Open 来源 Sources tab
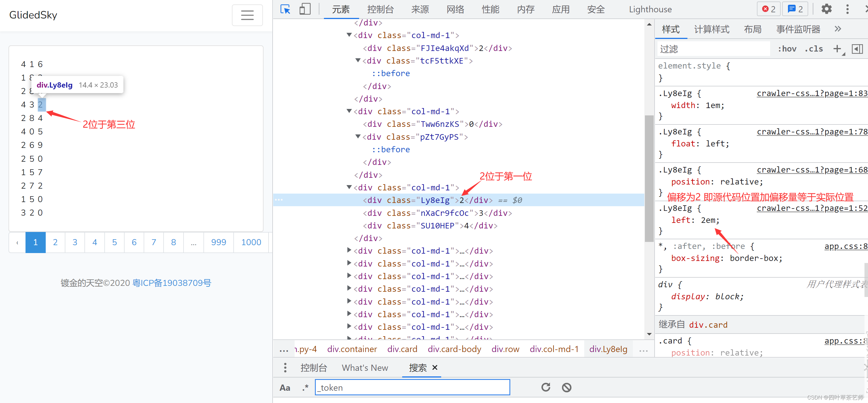Screen dimensions: 868x403 [420, 9]
